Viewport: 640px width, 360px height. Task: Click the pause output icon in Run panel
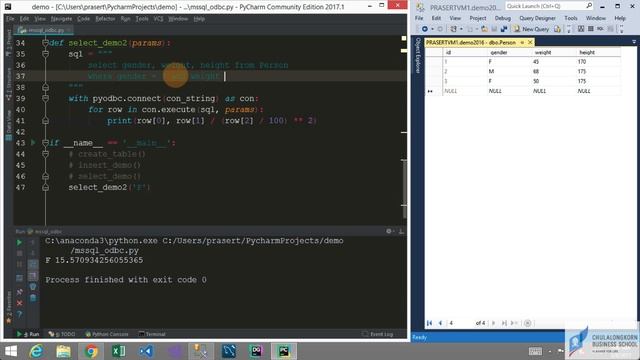click(x=19, y=264)
